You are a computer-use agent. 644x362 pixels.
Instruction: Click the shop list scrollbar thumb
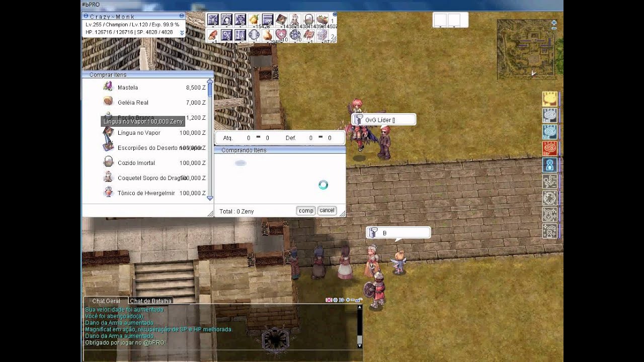click(x=210, y=90)
